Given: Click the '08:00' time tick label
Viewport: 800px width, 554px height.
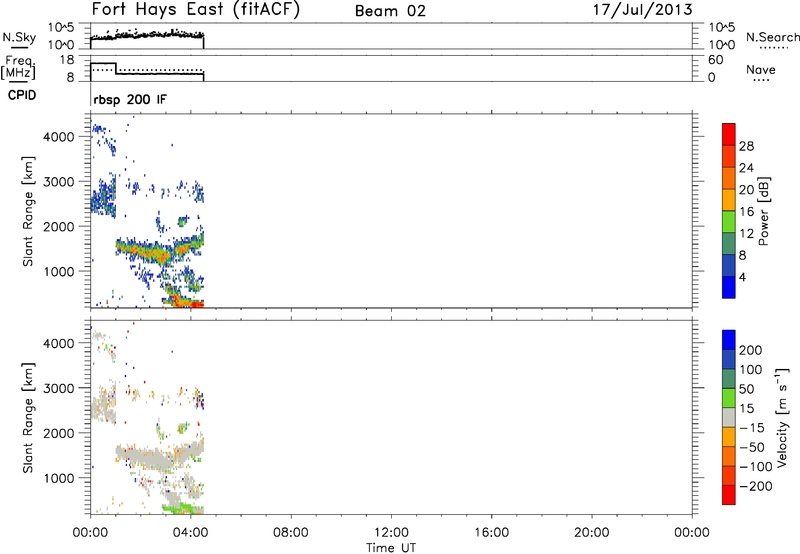Looking at the screenshot, I should tap(291, 533).
